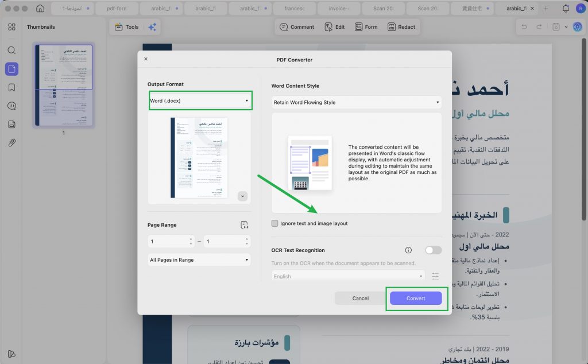Open the notifications bell icon
588x364 pixels.
click(566, 8)
